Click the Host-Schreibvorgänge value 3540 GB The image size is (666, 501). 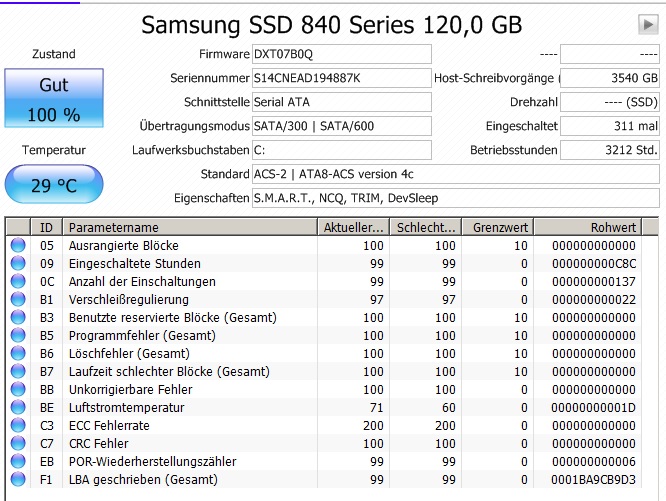610,78
